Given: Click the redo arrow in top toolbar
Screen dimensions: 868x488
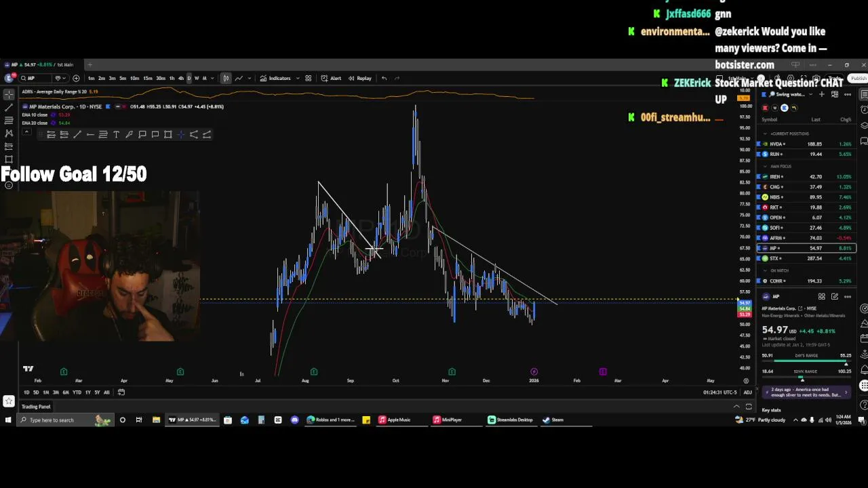Looking at the screenshot, I should [x=397, y=78].
